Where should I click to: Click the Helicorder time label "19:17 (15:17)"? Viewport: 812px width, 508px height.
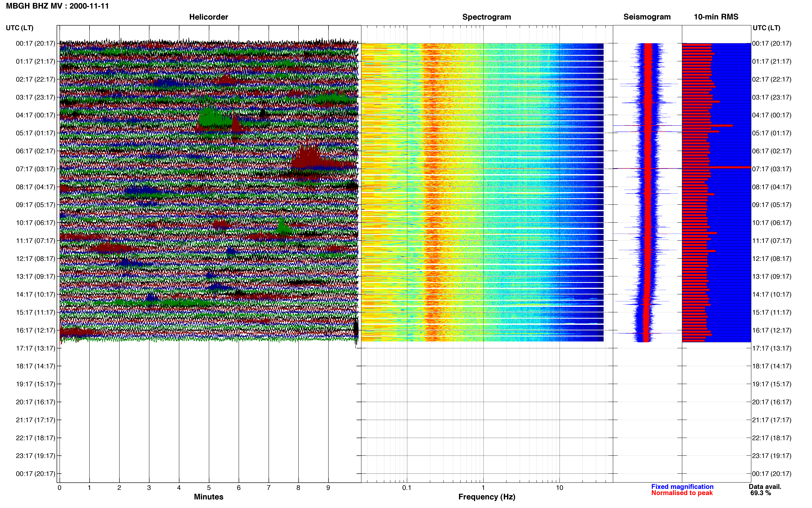[x=36, y=384]
